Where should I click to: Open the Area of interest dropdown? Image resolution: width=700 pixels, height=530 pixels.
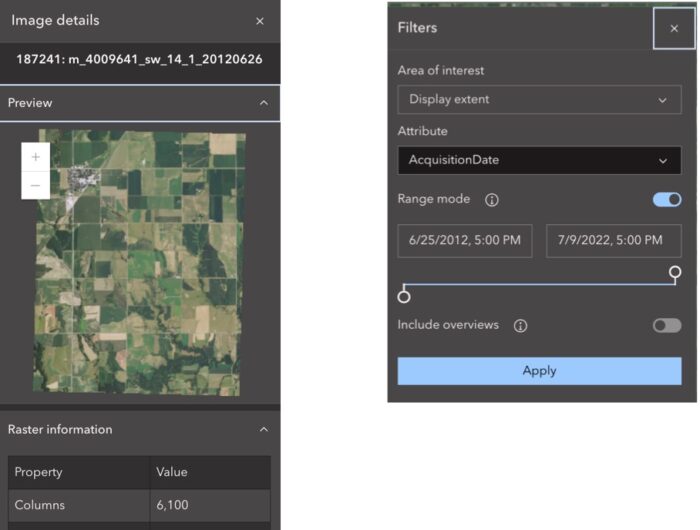click(x=539, y=100)
